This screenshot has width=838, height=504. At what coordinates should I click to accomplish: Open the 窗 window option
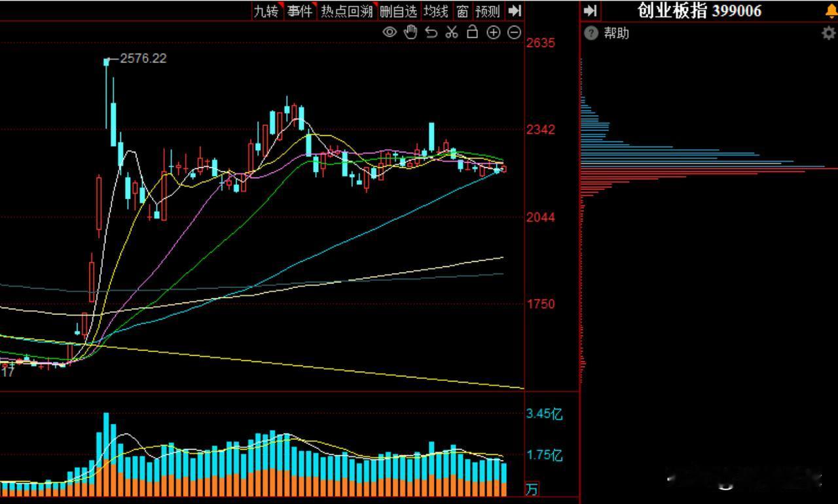[462, 11]
